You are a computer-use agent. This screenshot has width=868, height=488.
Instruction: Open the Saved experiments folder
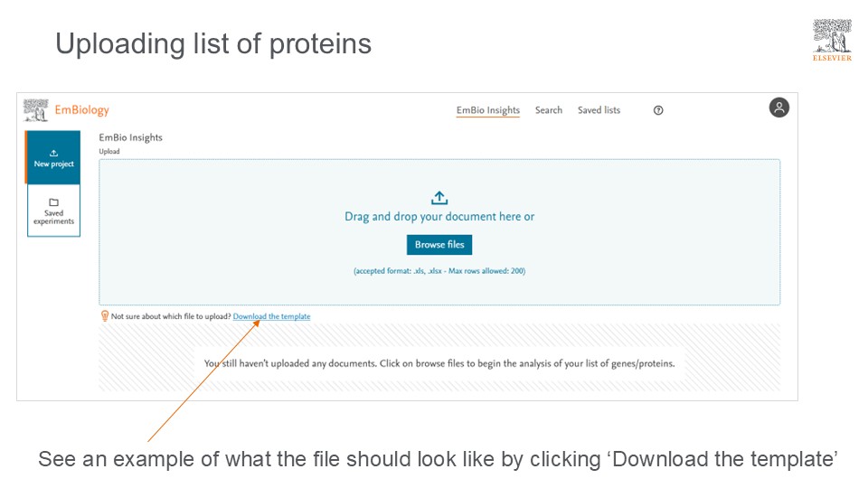[53, 211]
